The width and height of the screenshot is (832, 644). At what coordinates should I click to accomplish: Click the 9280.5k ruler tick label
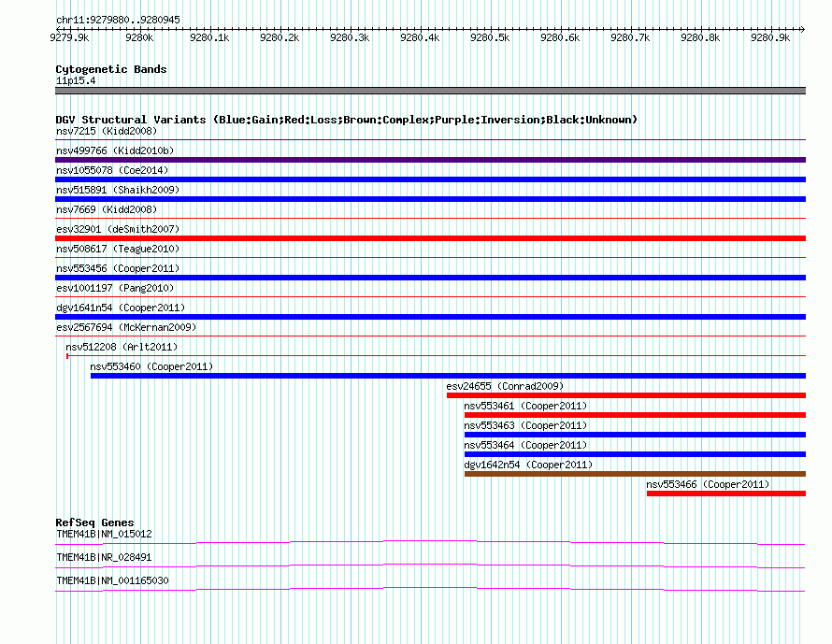[490, 37]
